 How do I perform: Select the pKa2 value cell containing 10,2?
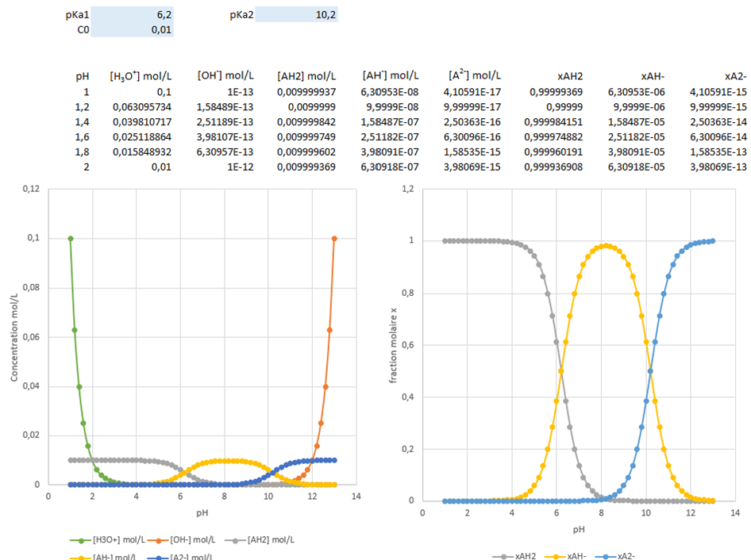coord(296,14)
